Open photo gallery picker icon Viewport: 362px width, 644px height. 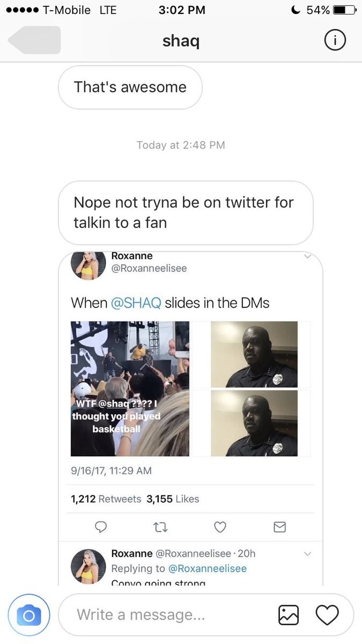289,614
